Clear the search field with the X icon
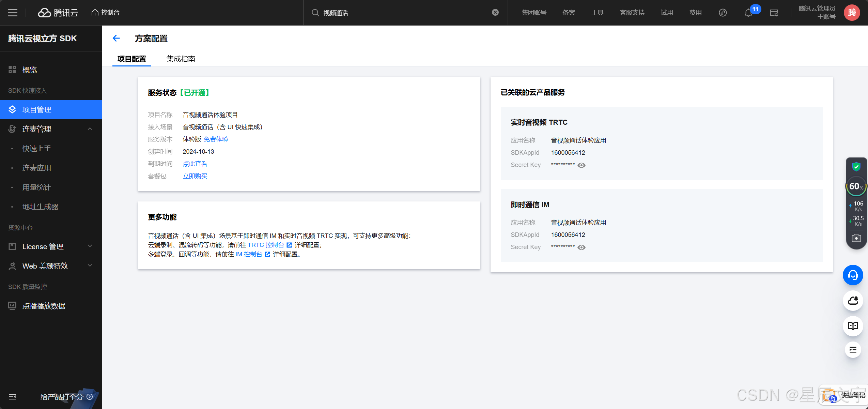The width and height of the screenshot is (868, 409). click(x=495, y=12)
